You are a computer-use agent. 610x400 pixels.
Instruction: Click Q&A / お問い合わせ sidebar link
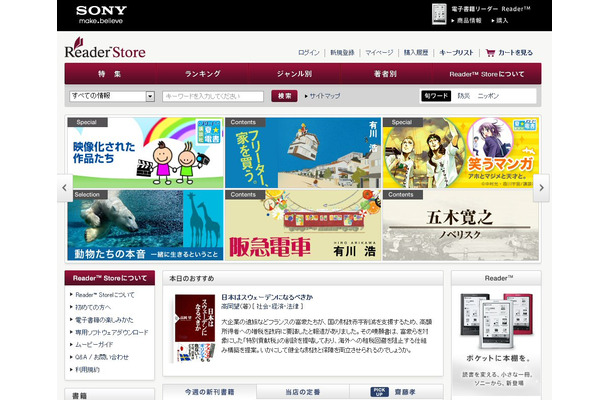(102, 357)
